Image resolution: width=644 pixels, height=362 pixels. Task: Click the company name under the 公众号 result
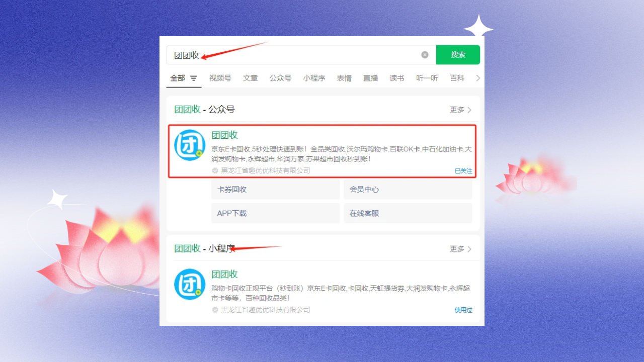point(266,170)
